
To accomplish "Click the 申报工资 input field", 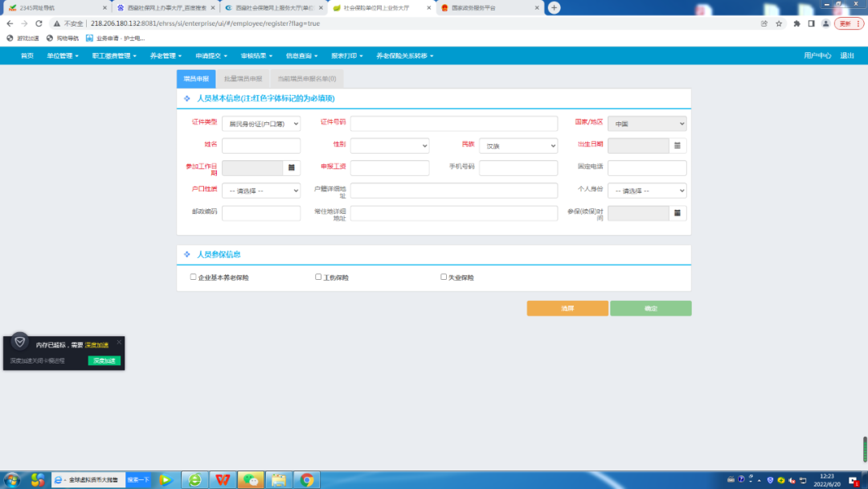I will [390, 168].
